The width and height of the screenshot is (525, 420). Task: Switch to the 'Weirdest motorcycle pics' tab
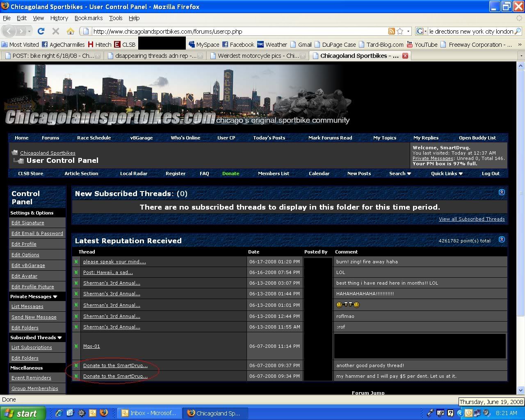click(257, 56)
